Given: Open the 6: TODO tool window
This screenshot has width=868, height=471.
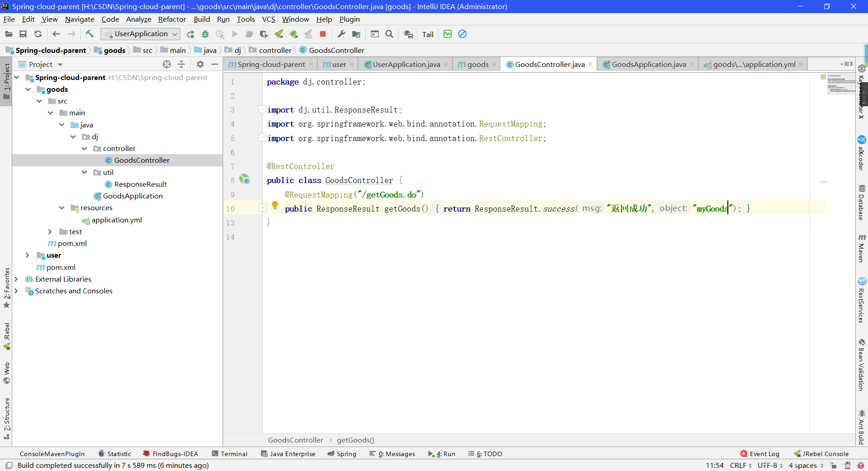Looking at the screenshot, I should (485, 454).
